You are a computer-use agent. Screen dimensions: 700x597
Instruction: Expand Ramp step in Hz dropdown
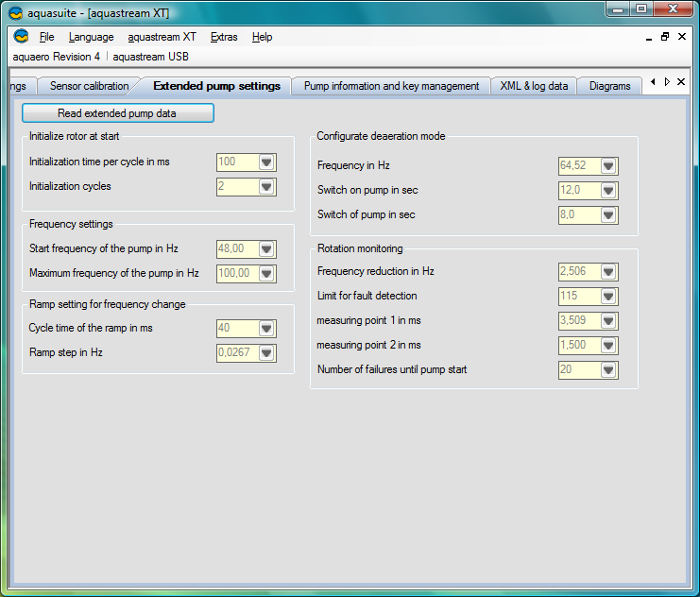point(266,353)
